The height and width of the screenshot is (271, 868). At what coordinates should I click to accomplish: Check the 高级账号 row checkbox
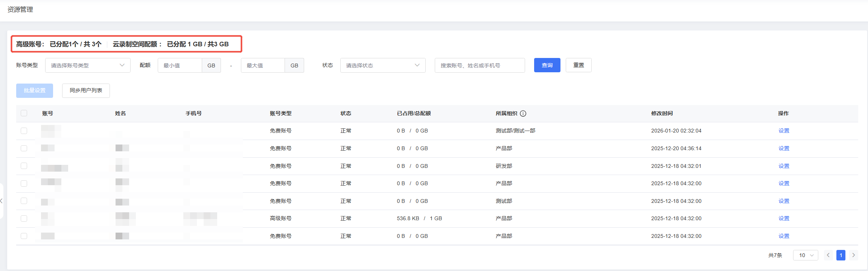tap(24, 218)
